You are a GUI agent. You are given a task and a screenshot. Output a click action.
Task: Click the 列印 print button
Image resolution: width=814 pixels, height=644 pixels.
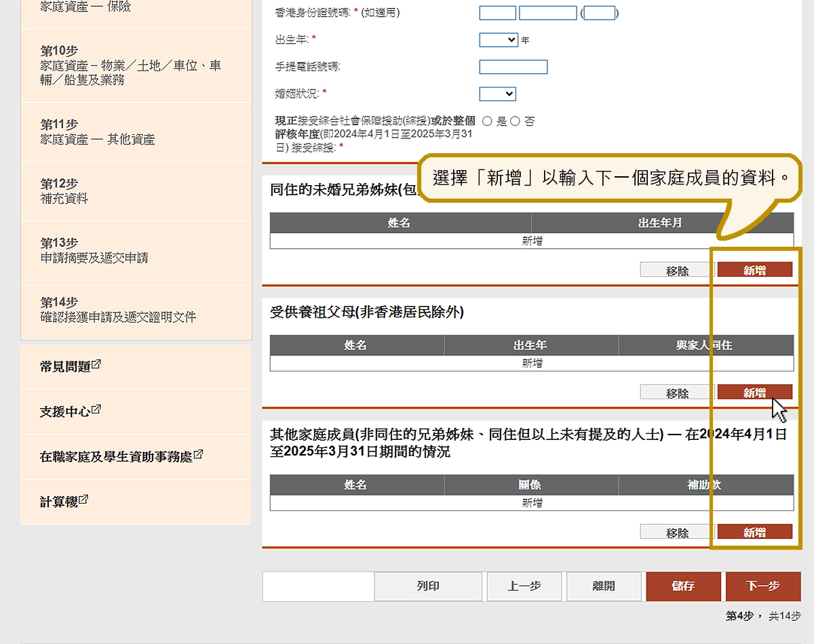click(428, 586)
